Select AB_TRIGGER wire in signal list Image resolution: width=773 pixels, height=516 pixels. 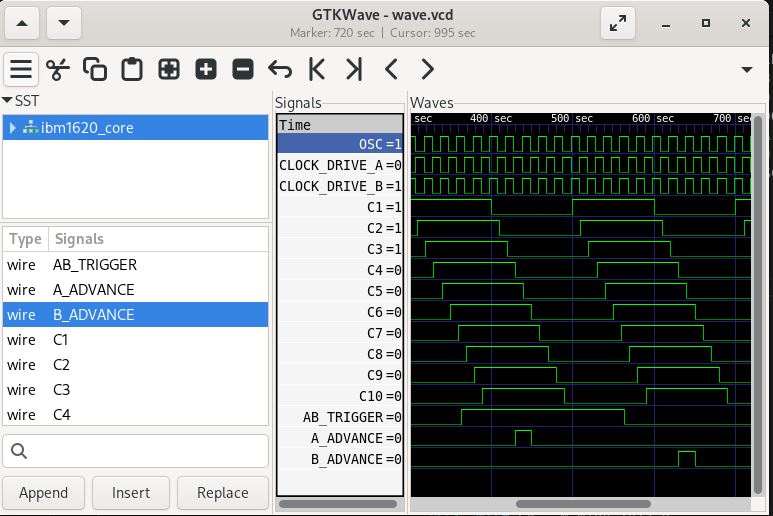(x=136, y=265)
